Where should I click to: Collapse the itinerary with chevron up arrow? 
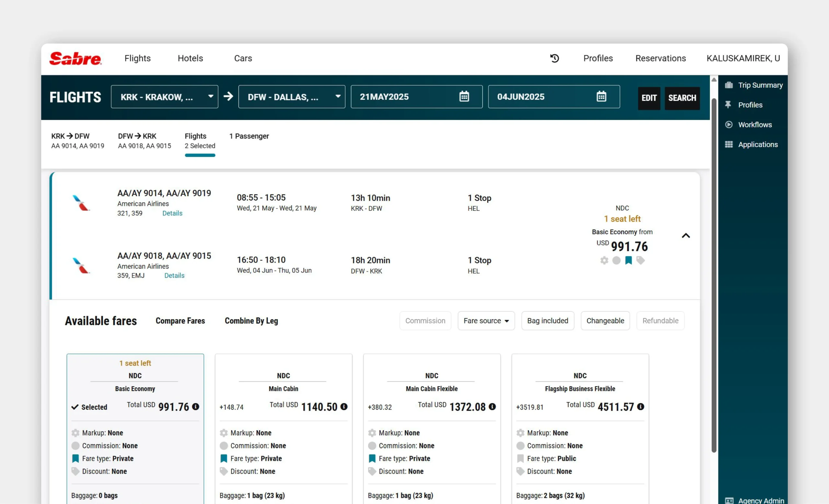(x=686, y=235)
